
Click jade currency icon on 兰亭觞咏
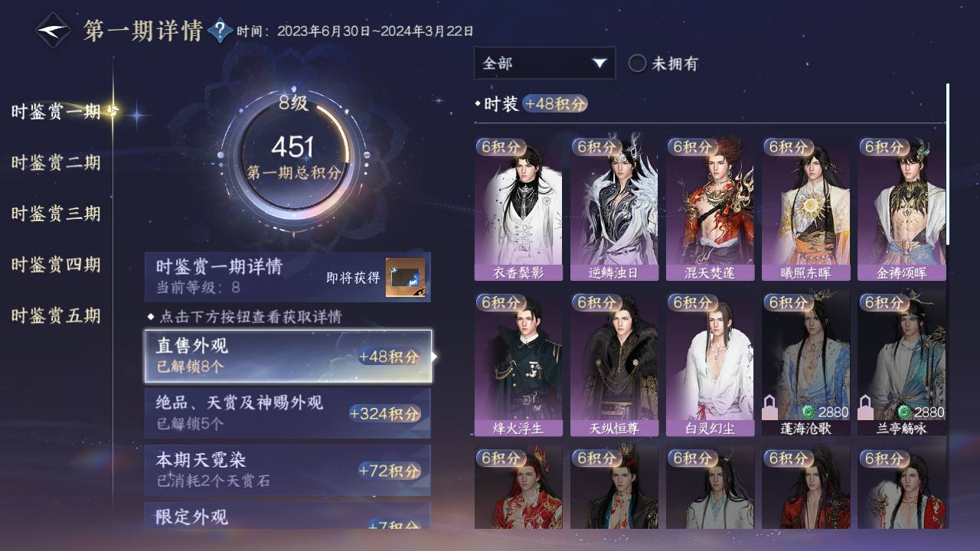(x=903, y=412)
